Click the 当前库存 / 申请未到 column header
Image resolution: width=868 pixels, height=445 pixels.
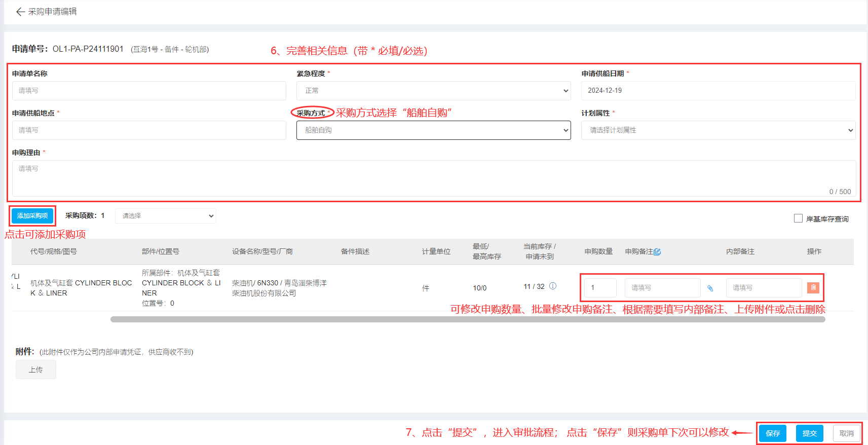[x=540, y=251]
